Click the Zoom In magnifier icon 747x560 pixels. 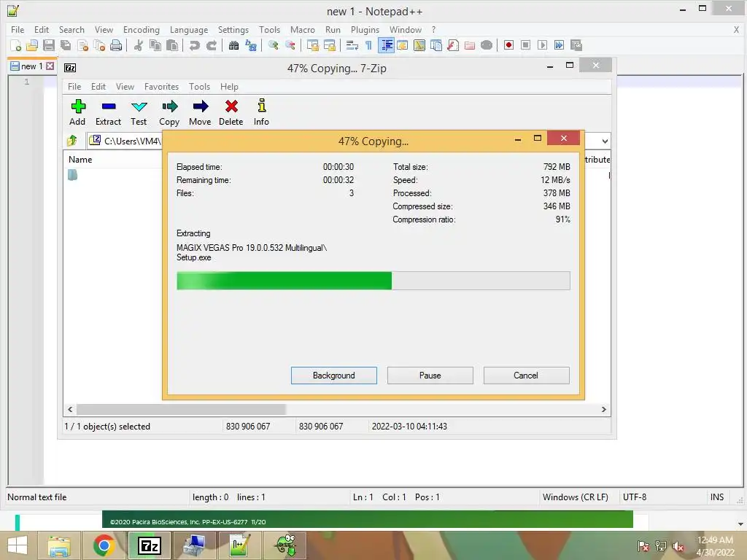click(x=273, y=45)
